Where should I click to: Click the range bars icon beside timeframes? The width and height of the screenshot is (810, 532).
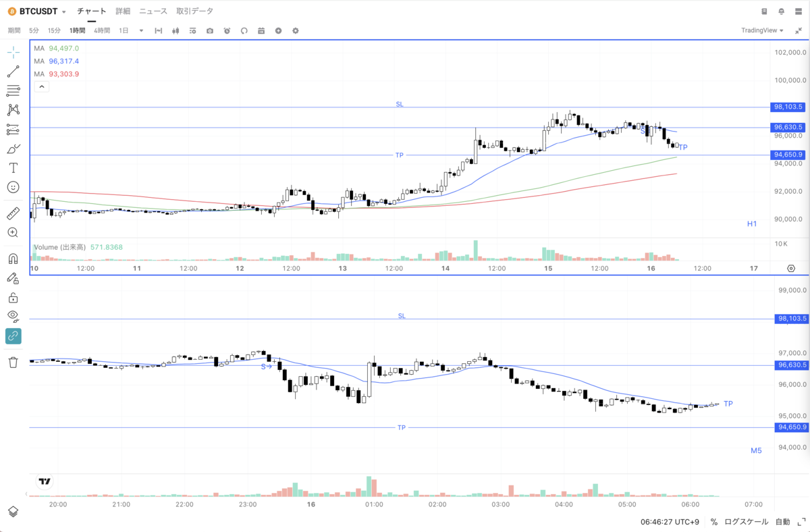click(x=159, y=30)
